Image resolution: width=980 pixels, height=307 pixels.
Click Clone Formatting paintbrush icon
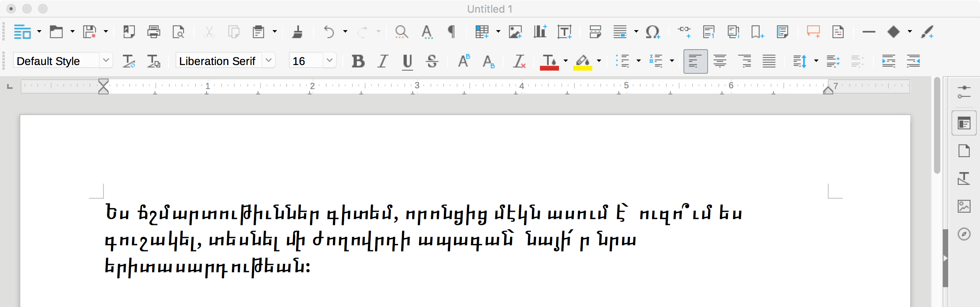[x=297, y=32]
